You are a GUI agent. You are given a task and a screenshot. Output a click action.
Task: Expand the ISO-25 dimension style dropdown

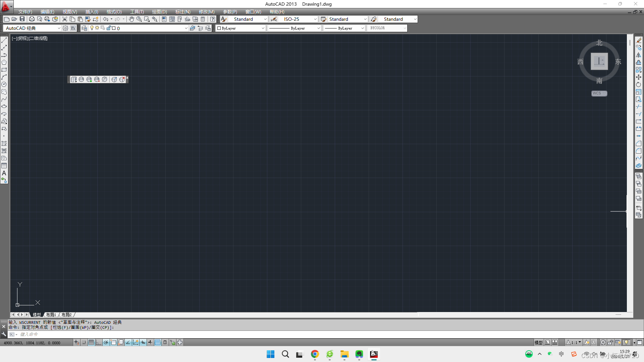click(x=315, y=19)
